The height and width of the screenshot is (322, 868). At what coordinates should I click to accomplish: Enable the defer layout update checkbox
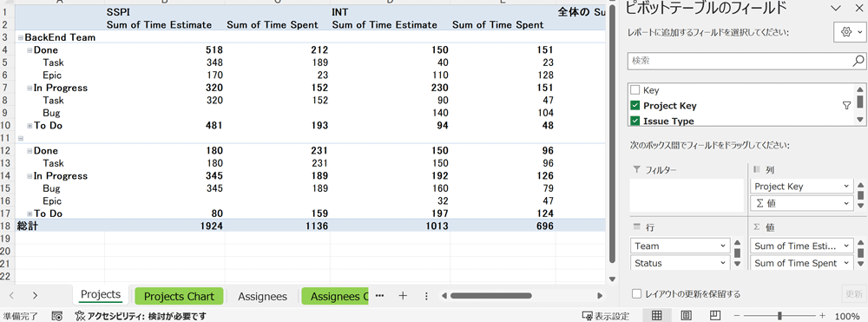(x=636, y=293)
